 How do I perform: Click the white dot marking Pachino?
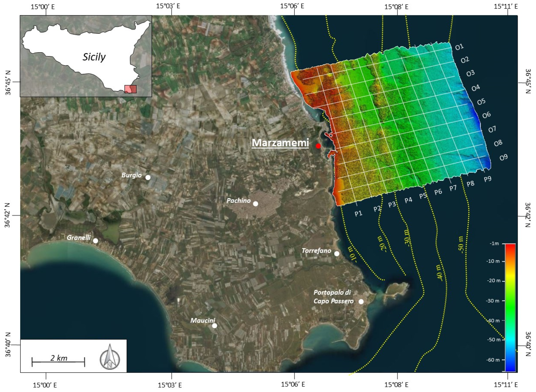click(x=255, y=204)
